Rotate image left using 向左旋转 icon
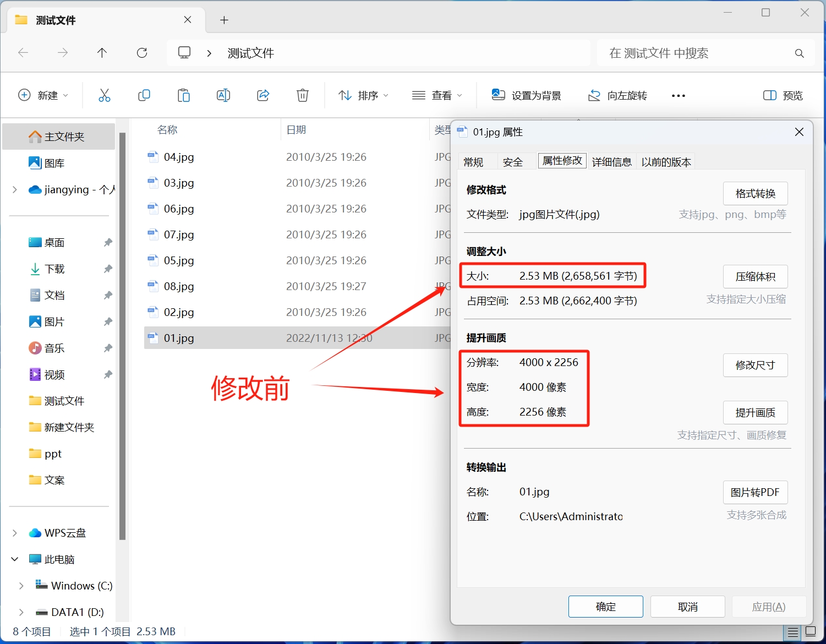Screen dimensions: 826x644 (x=594, y=95)
